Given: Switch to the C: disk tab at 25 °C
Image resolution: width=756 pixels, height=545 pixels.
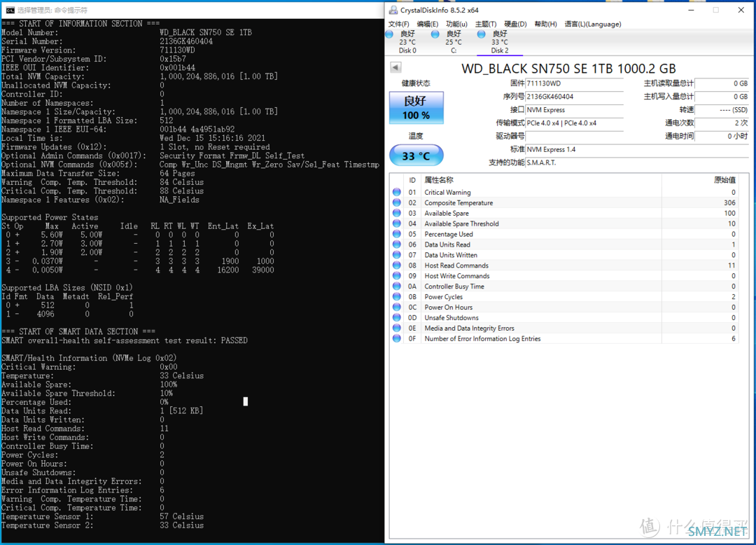Looking at the screenshot, I should (x=453, y=42).
